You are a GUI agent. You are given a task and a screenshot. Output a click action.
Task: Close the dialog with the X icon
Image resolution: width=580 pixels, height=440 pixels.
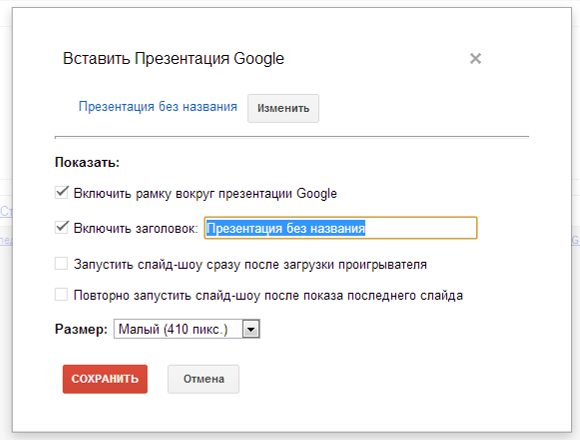coord(475,58)
